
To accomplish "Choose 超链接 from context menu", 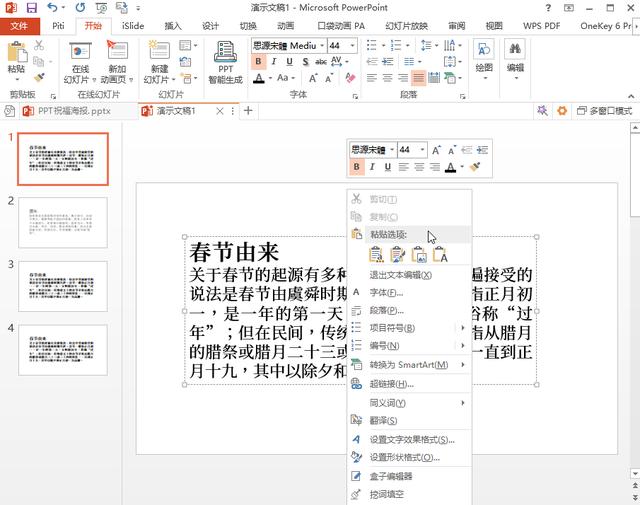I will (409, 384).
